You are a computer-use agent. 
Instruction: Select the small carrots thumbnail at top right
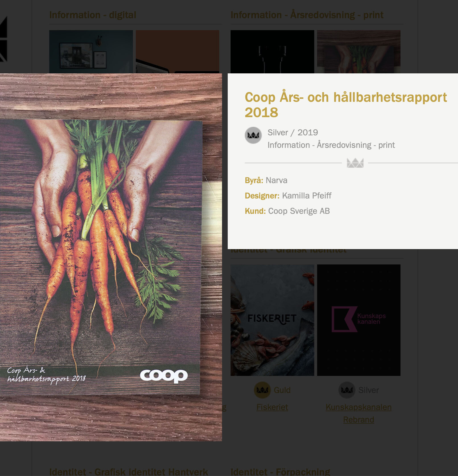pos(359,52)
